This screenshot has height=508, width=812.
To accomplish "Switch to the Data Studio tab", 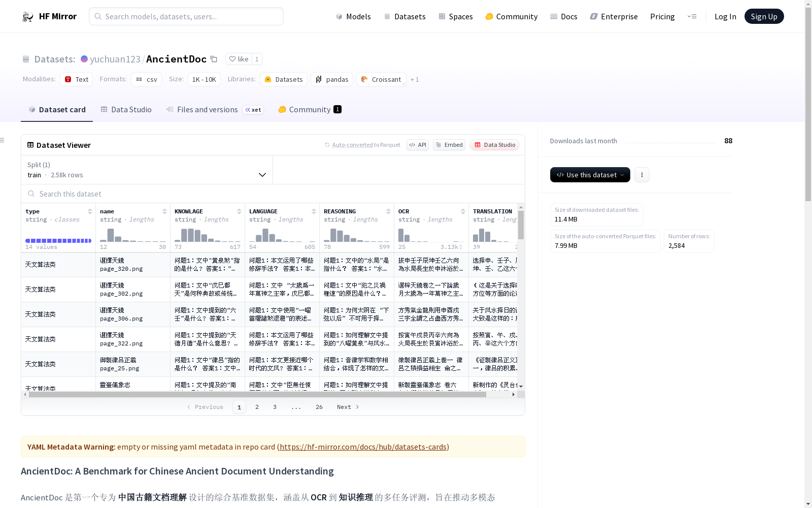I will 126,110.
